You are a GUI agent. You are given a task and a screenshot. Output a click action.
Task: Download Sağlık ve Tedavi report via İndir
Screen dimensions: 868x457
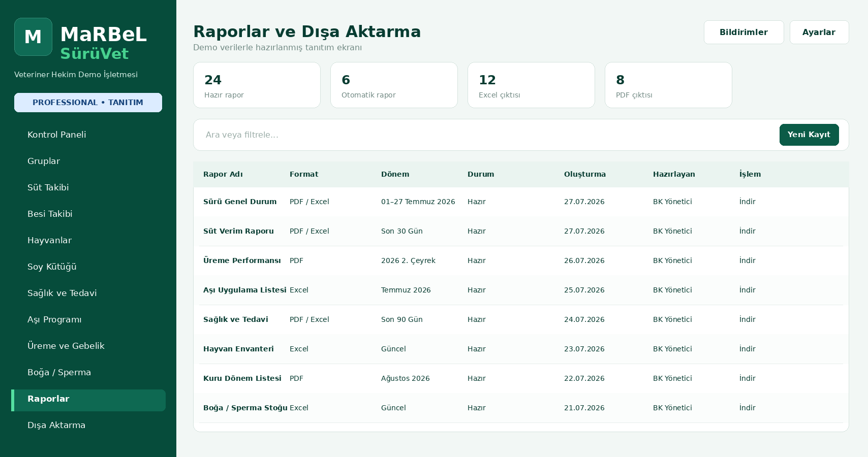747,319
